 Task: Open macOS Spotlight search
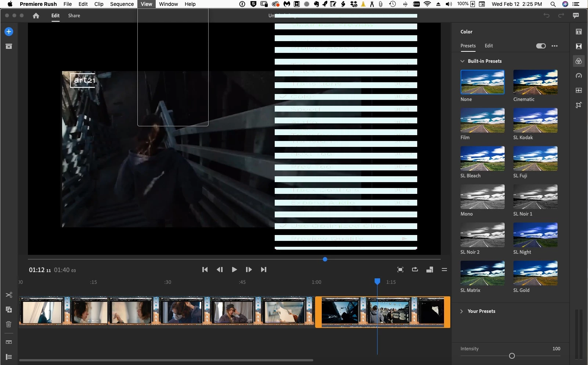[553, 4]
